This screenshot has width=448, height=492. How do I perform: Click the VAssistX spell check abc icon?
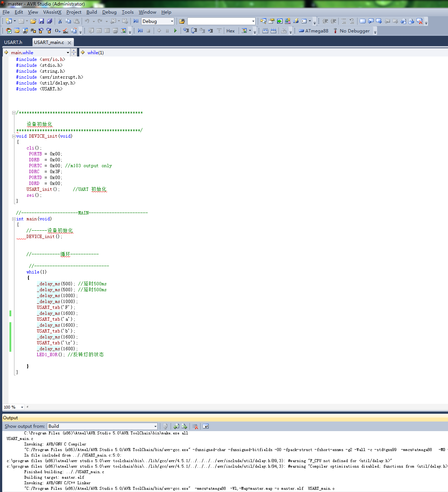point(66,31)
